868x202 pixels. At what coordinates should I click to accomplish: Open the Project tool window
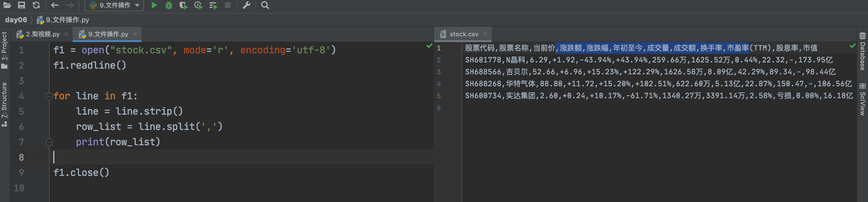(x=4, y=50)
